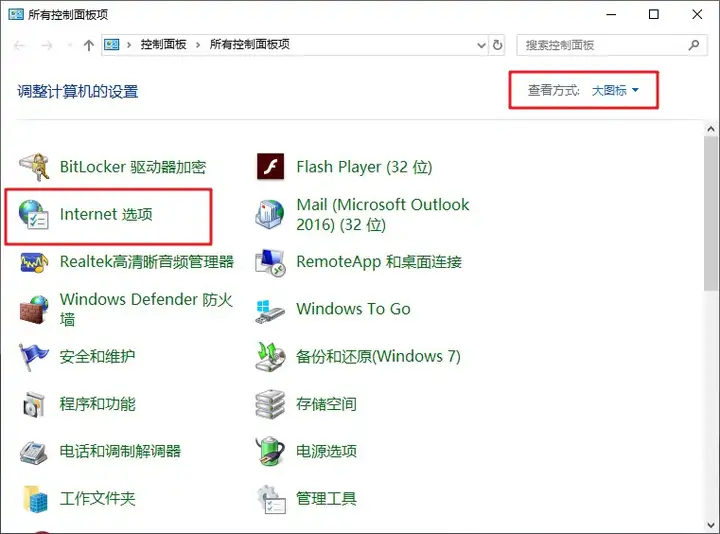Open 电源选项 link
720x534 pixels.
326,452
